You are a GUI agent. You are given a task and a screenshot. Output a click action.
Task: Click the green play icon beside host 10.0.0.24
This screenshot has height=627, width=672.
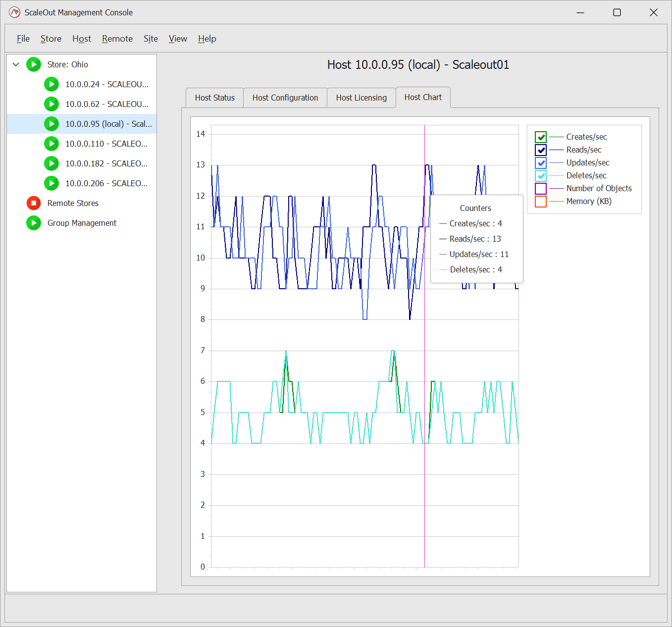52,84
